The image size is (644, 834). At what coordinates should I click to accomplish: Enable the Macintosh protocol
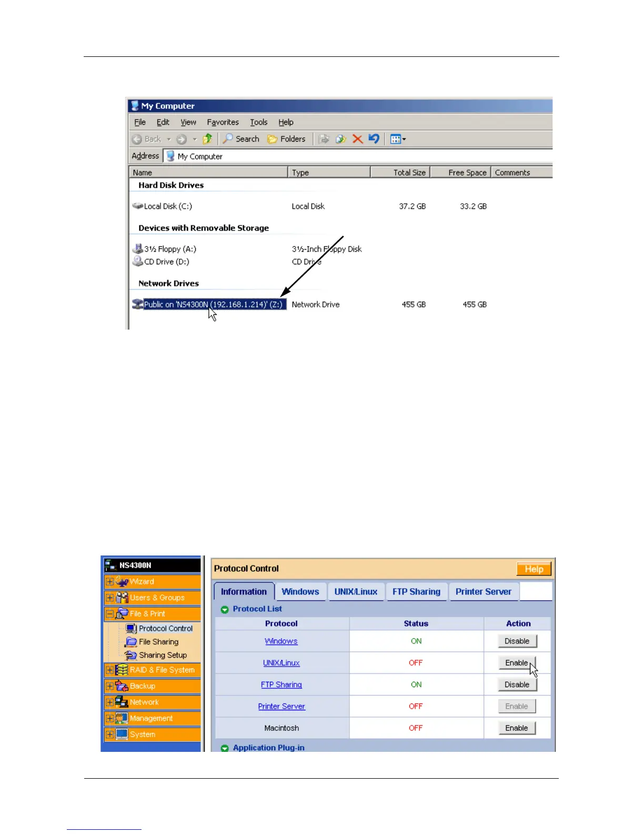click(517, 728)
